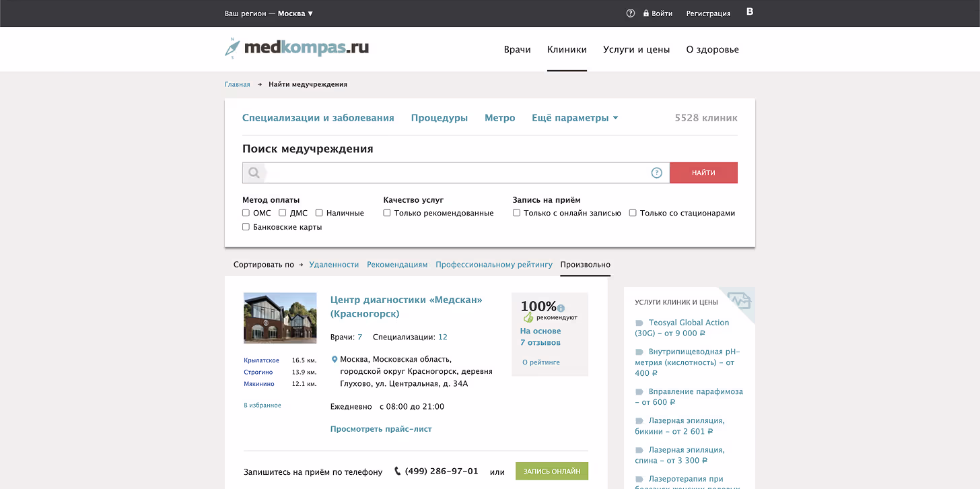This screenshot has width=980, height=489.
Task: Click Просмотреть прайс-лист link
Action: (381, 429)
